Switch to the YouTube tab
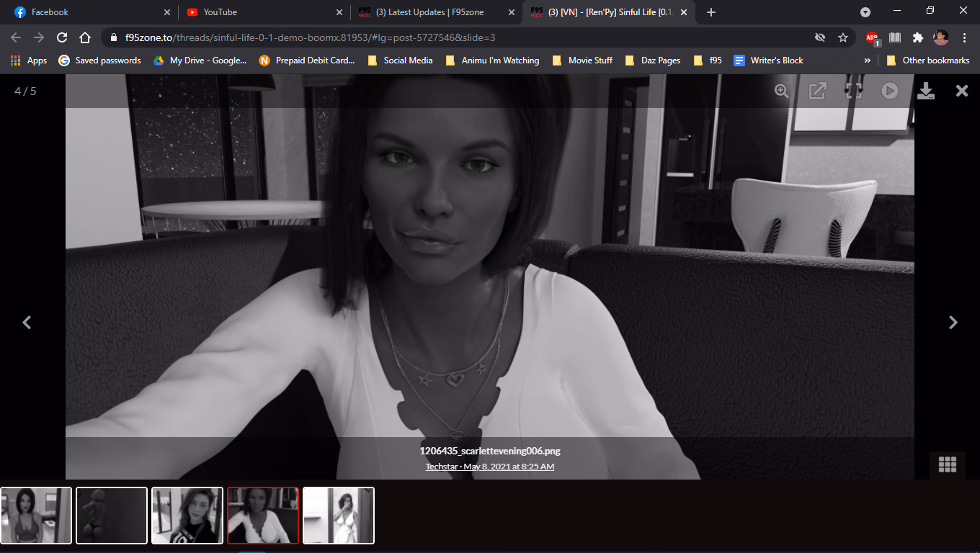 264,12
